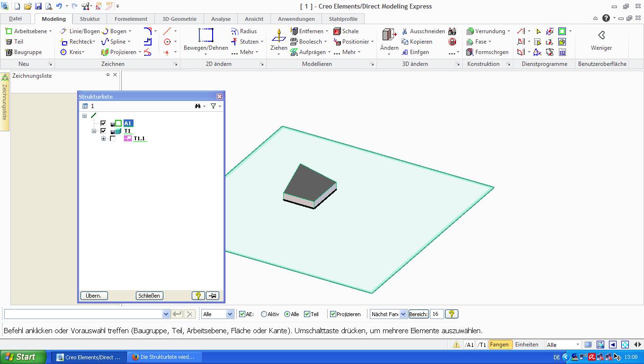Toggle the Teil checkbox in options bar

tap(307, 314)
